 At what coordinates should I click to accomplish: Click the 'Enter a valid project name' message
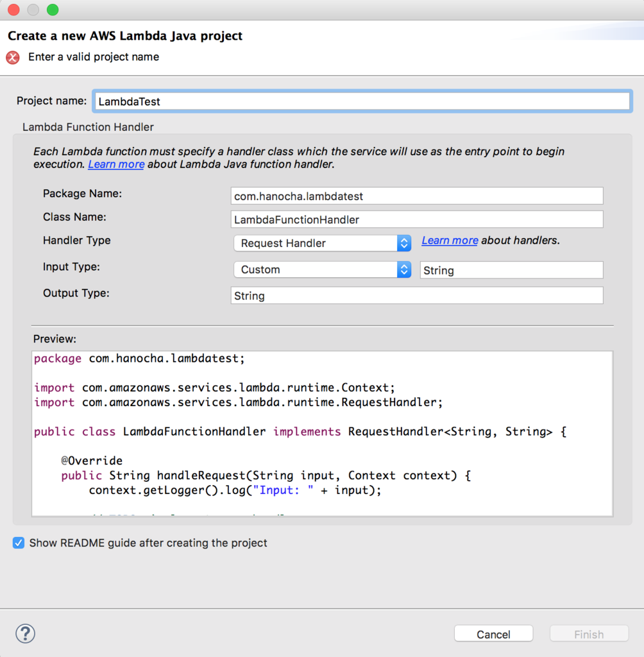click(x=94, y=57)
